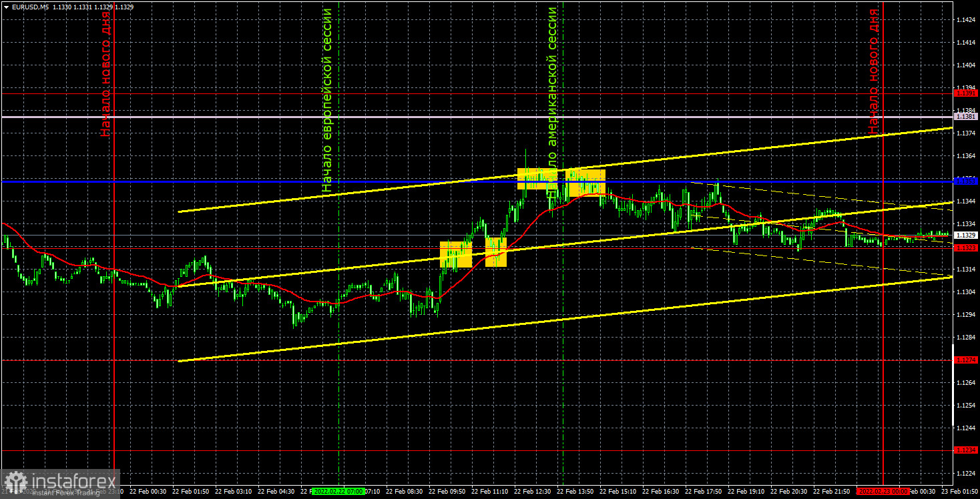Click the 1.1364 price axis value
This screenshot has height=499, width=980.
point(966,156)
